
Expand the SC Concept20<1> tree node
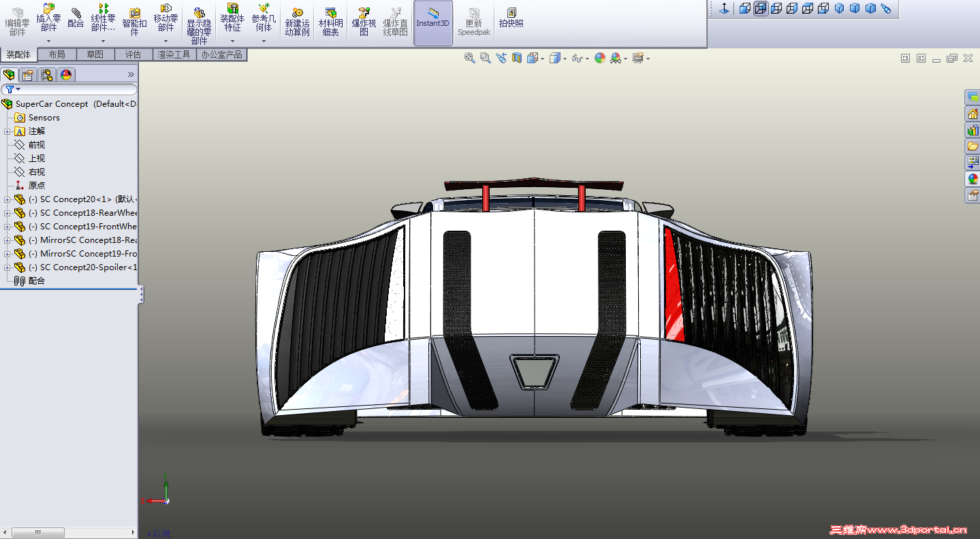7,199
